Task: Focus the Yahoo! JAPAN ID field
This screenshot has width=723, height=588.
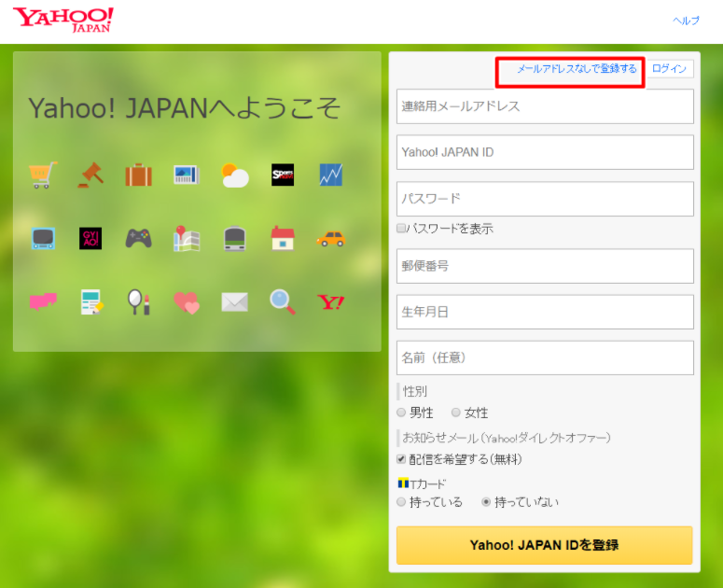Action: [x=545, y=152]
